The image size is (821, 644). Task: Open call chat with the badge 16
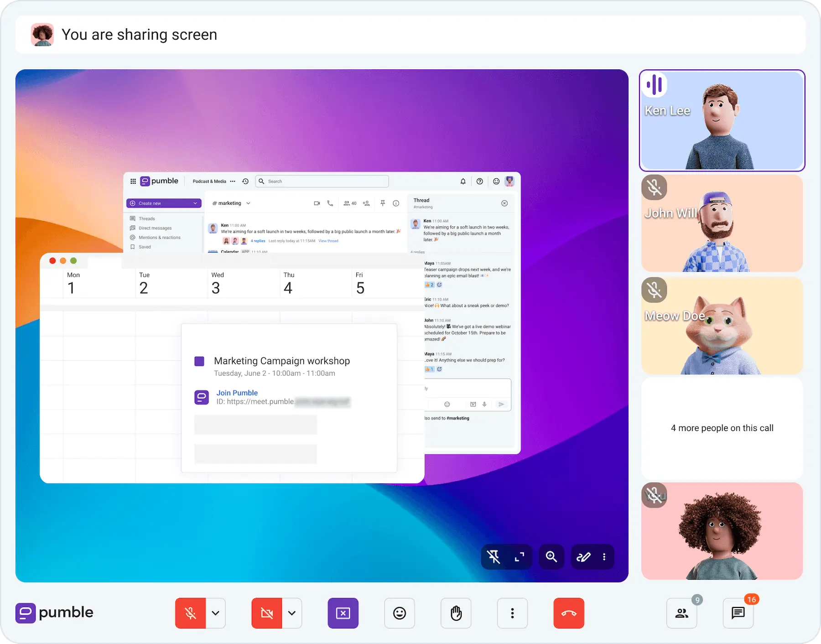(738, 613)
